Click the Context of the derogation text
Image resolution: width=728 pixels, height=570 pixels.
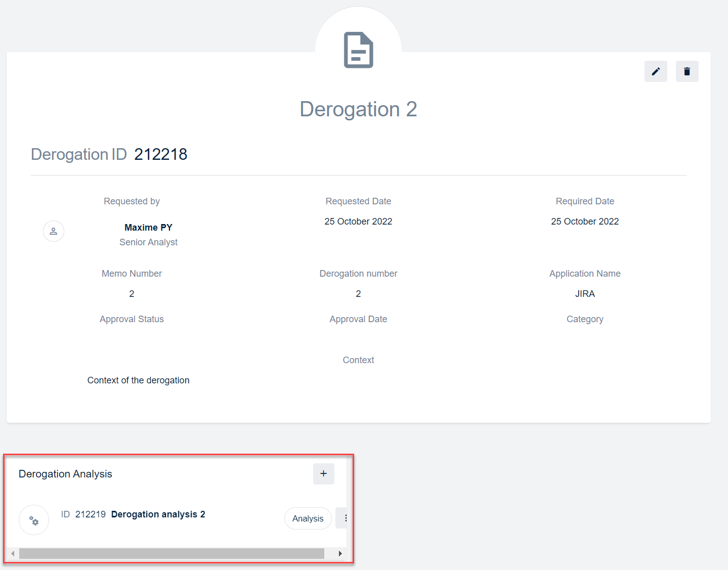(138, 380)
